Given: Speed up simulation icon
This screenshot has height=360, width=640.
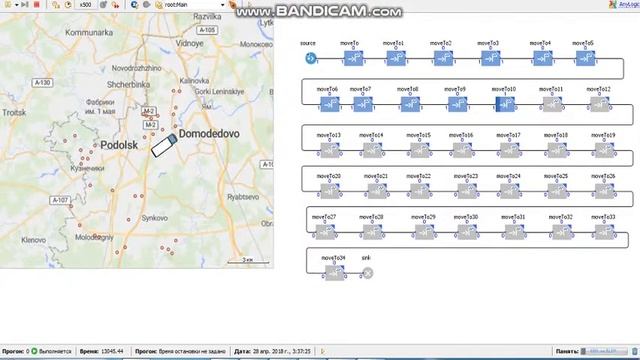Looking at the screenshot, I should pos(103,5).
